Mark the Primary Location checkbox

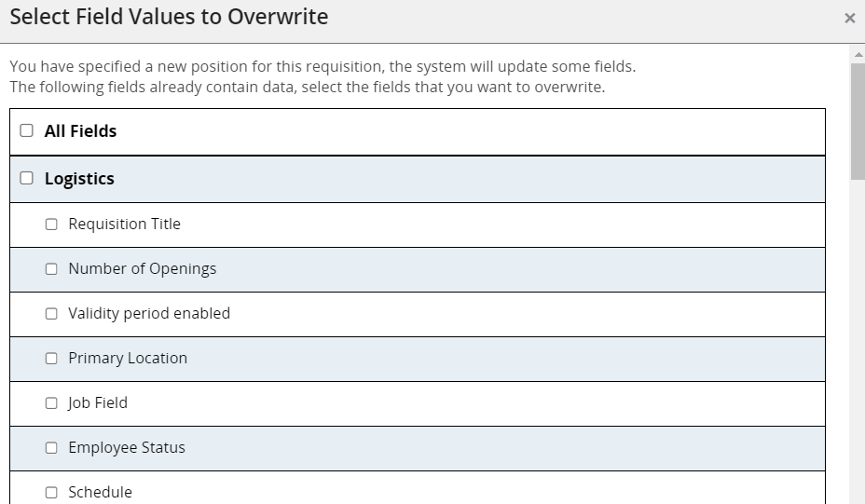pyautogui.click(x=51, y=359)
